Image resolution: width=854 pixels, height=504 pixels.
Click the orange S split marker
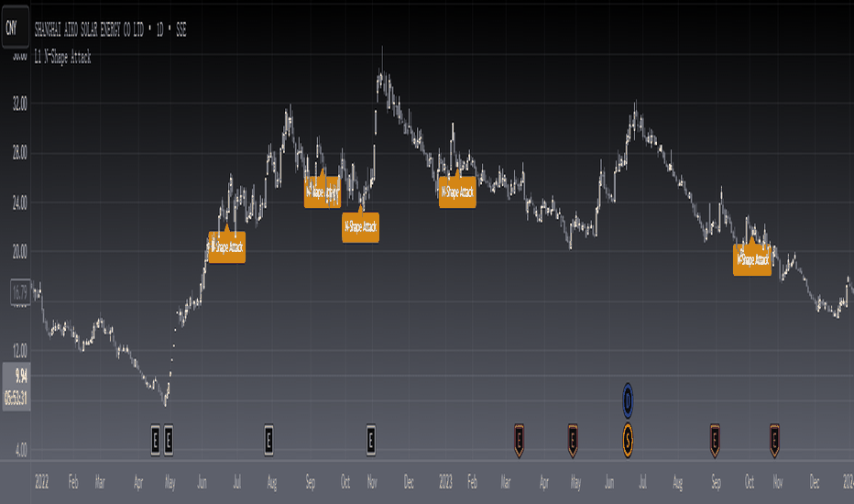click(x=628, y=440)
